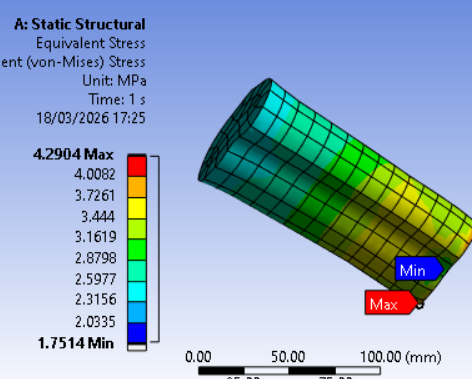Click the 3.7261 legend value
Screen dimensions: 472x379
[95, 195]
